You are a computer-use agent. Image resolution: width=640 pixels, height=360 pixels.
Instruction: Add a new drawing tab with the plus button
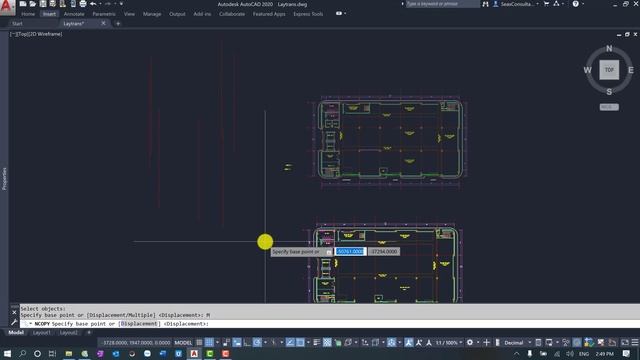click(x=118, y=24)
